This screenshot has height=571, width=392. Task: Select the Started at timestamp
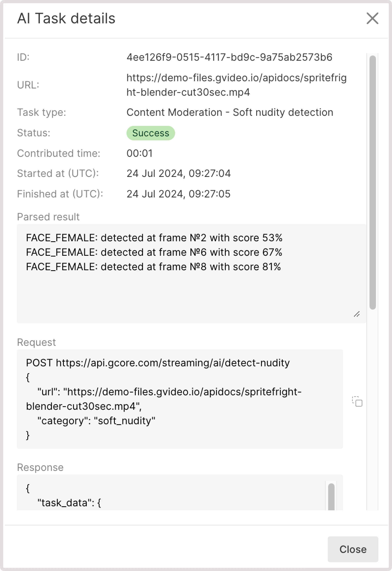(179, 173)
